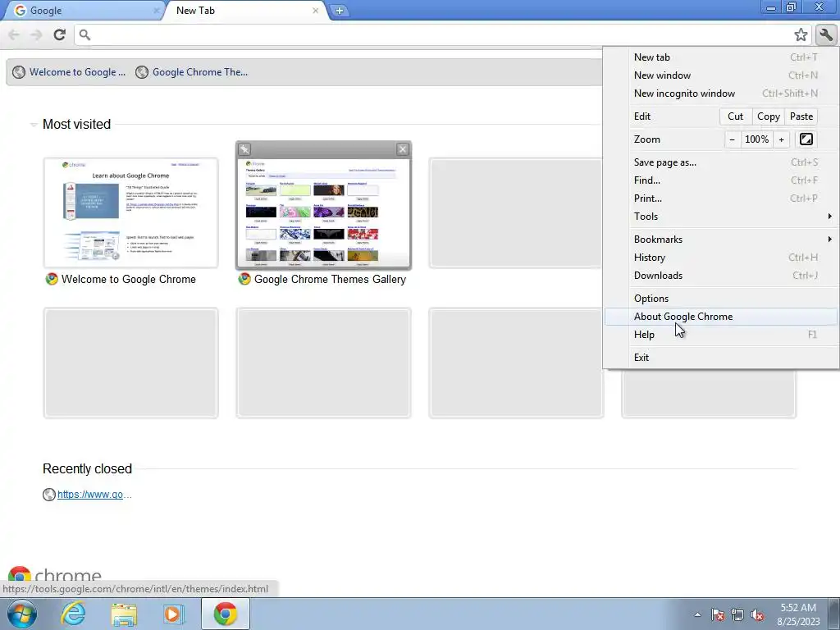Open a new tab with the plus button
Screen dimensions: 840x630
(x=339, y=11)
